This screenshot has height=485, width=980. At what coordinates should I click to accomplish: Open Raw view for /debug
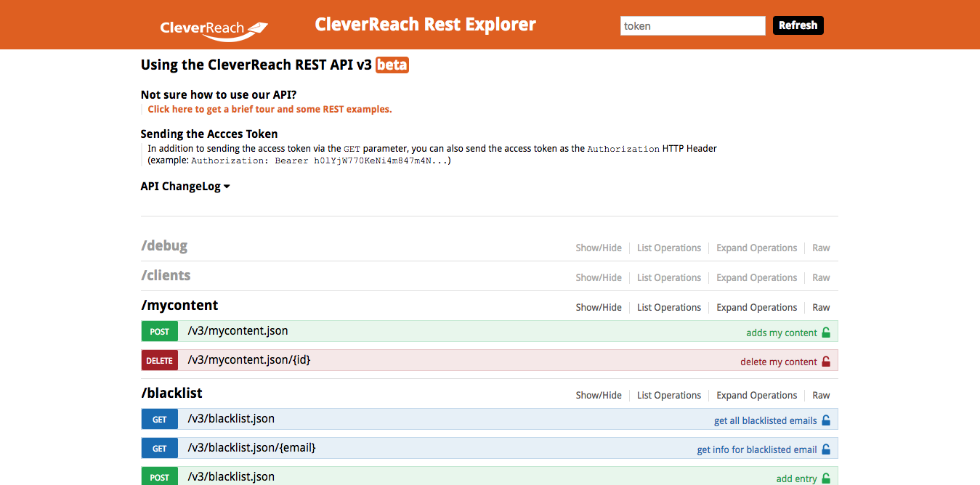(x=821, y=248)
